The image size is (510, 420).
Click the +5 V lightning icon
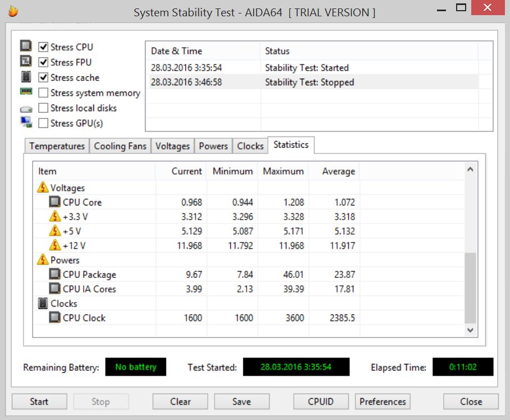[x=54, y=231]
